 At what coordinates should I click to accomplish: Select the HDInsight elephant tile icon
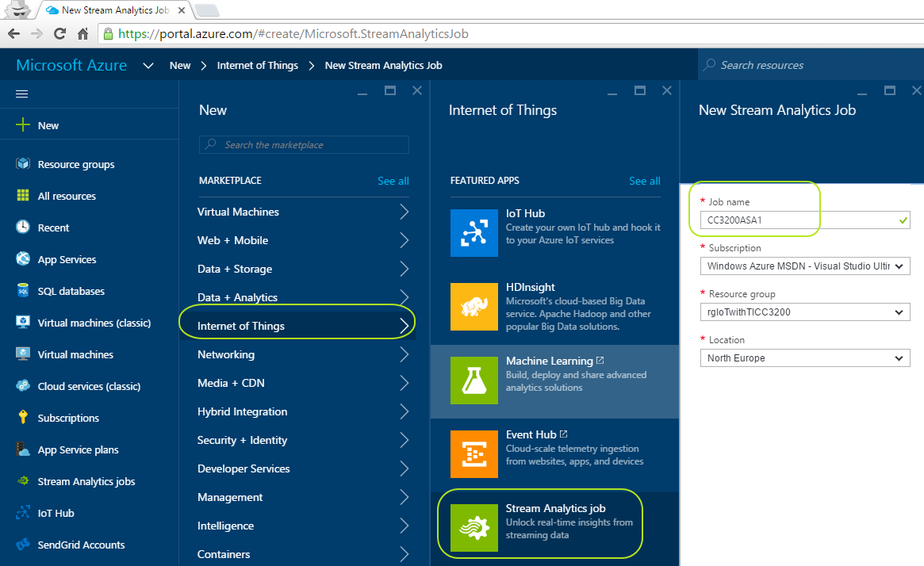[x=474, y=307]
